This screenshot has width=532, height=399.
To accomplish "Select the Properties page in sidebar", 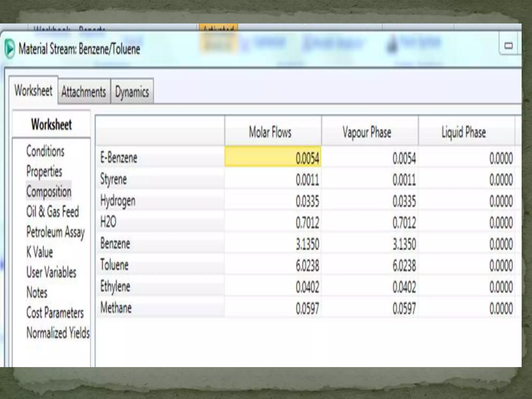I will (x=44, y=171).
